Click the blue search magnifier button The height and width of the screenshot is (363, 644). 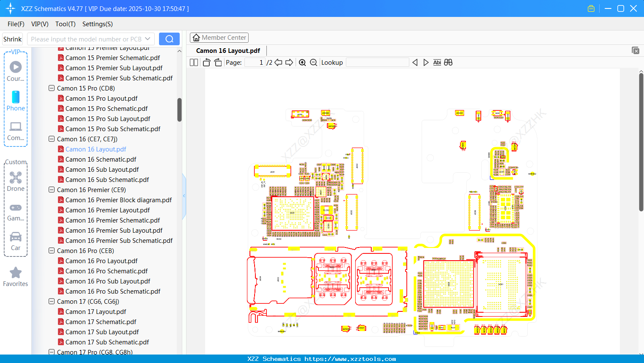coord(169,39)
